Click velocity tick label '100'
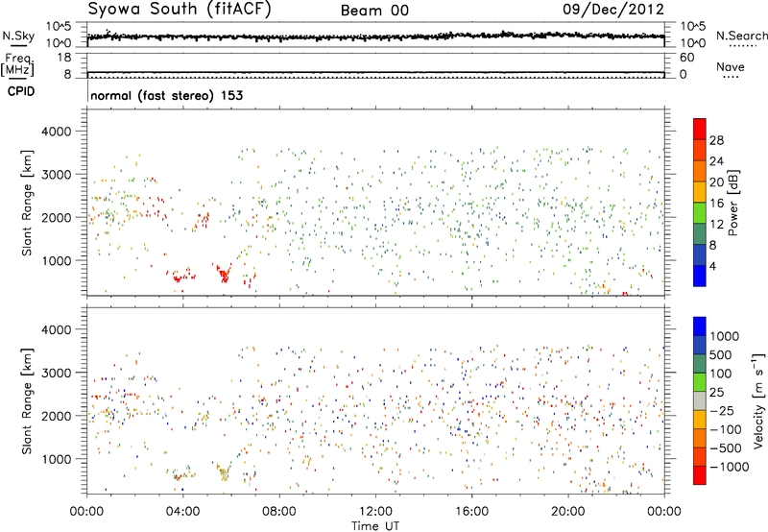 pos(721,374)
